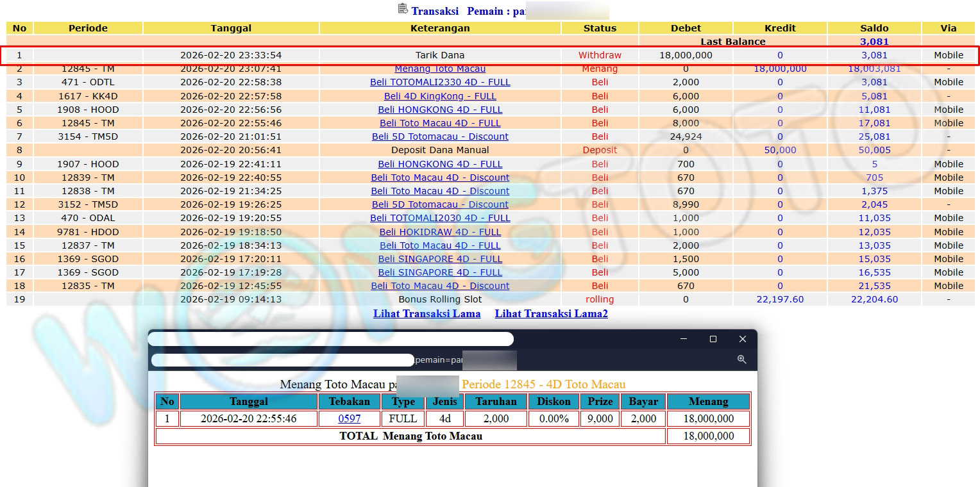Open the Menang Toto Macau transaction link
This screenshot has height=487, width=980.
click(x=440, y=69)
